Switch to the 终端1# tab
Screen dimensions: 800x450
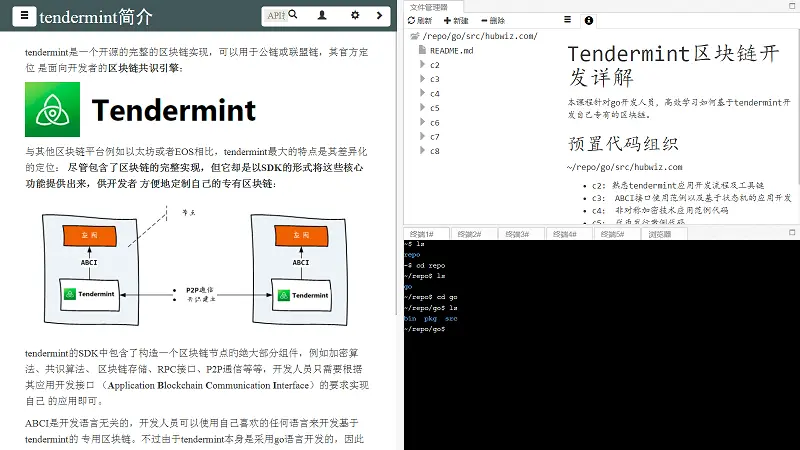[x=421, y=234]
